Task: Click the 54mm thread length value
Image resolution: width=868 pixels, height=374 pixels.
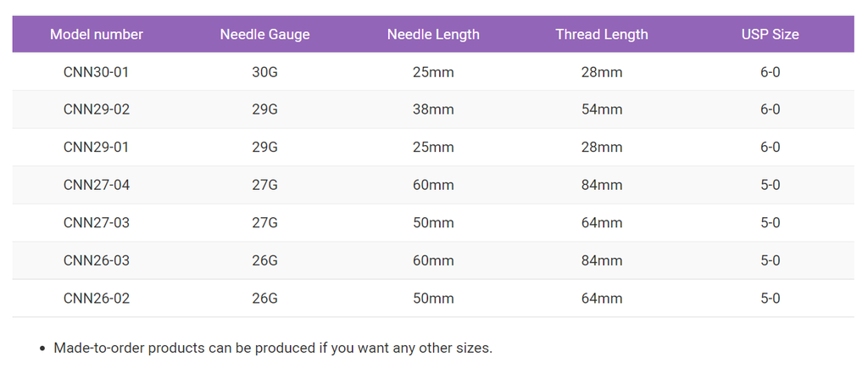Action: tap(602, 109)
